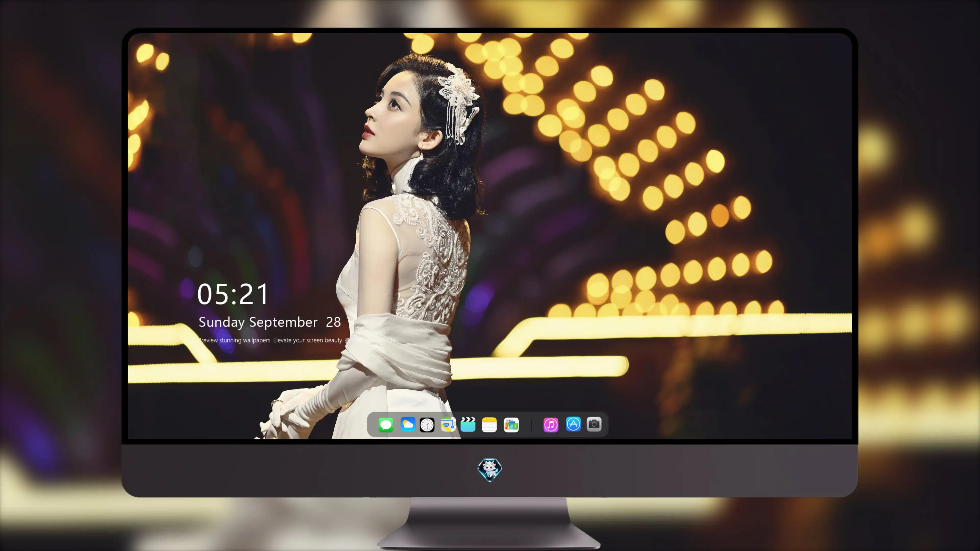Open the yellow Notes app in dock
980x551 pixels.
489,425
